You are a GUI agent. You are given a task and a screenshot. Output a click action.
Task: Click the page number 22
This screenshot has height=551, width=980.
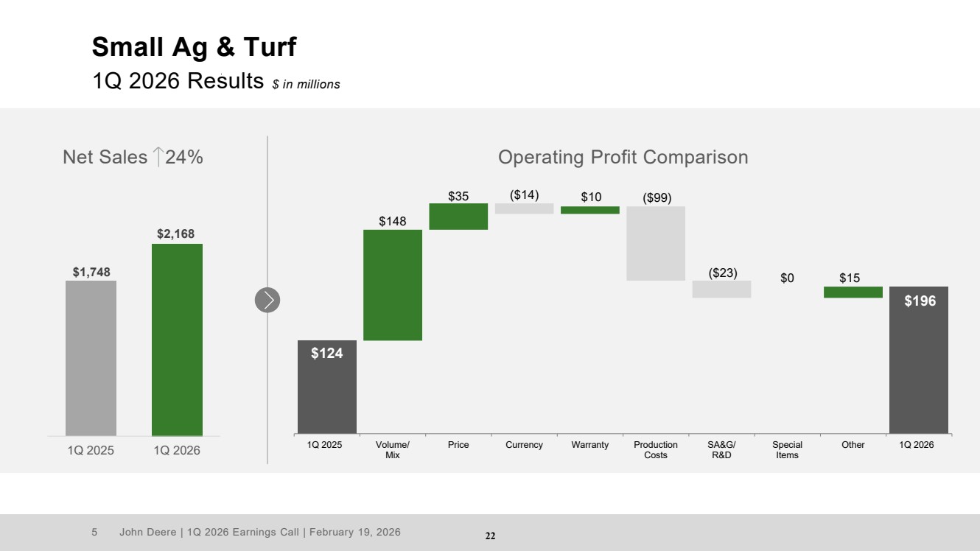pyautogui.click(x=490, y=536)
